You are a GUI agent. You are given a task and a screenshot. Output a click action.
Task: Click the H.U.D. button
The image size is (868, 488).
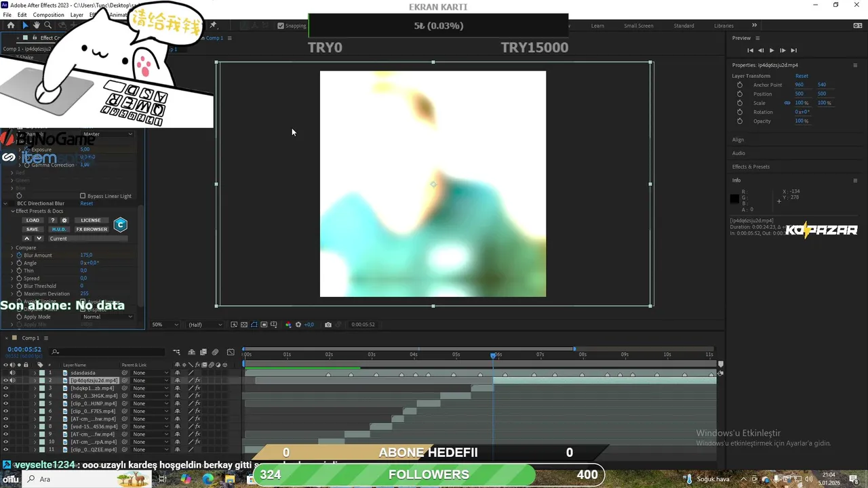point(59,229)
